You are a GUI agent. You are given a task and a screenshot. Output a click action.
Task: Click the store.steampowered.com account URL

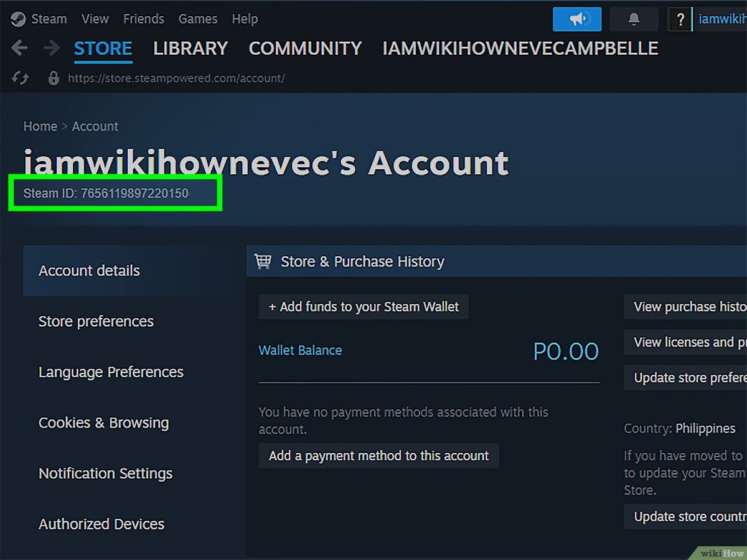click(176, 78)
